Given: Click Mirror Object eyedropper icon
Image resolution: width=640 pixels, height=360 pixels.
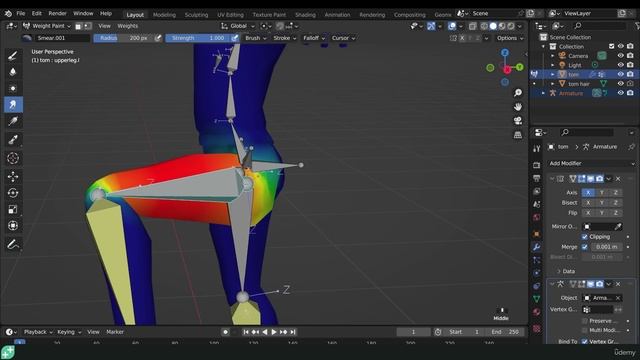Looking at the screenshot, I should [618, 226].
